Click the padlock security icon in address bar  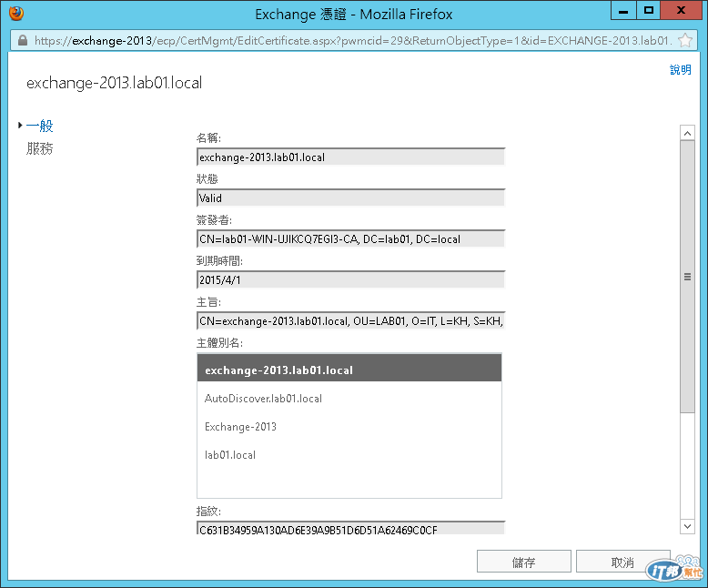click(23, 41)
